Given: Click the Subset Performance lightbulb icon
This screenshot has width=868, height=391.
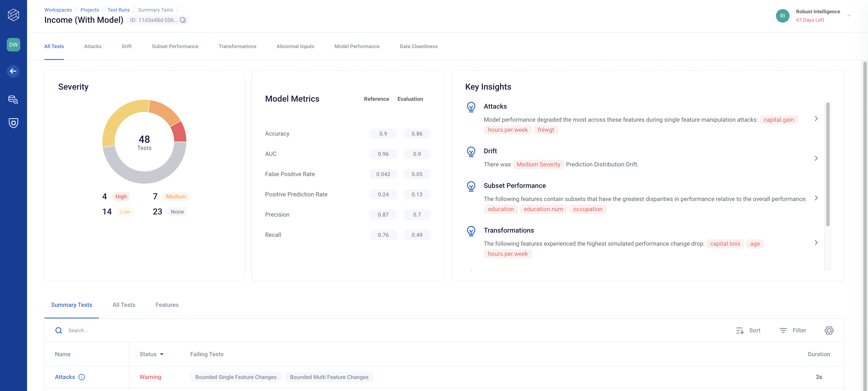Looking at the screenshot, I should point(471,186).
